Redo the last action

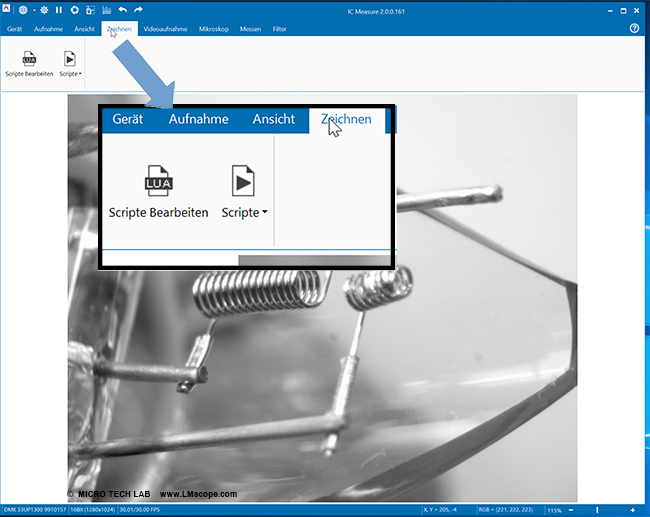(x=138, y=10)
